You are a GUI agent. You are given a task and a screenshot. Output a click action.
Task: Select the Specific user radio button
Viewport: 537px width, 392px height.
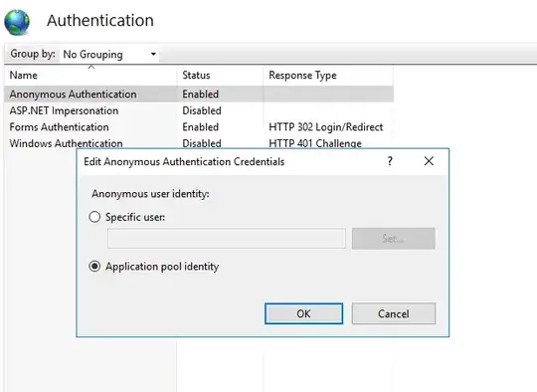[x=94, y=217]
